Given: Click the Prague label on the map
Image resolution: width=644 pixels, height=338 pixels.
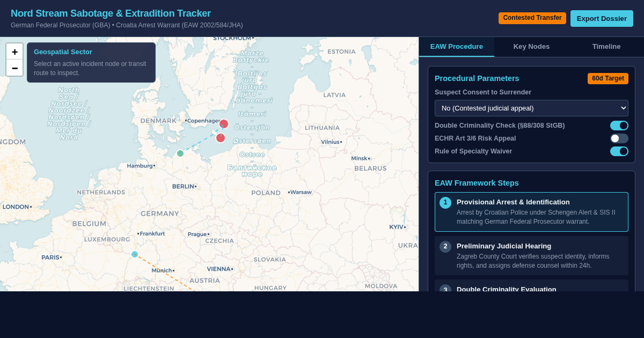Looking at the screenshot, I should coord(197,234).
